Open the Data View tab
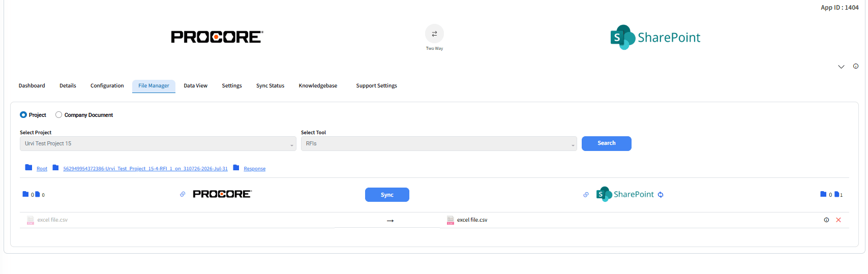The height and width of the screenshot is (274, 868). (x=196, y=86)
